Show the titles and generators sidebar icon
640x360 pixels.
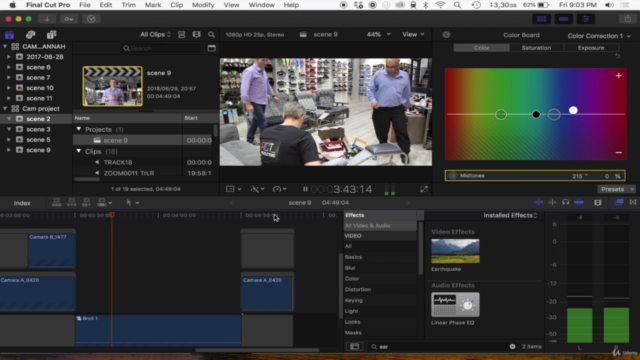click(x=51, y=35)
